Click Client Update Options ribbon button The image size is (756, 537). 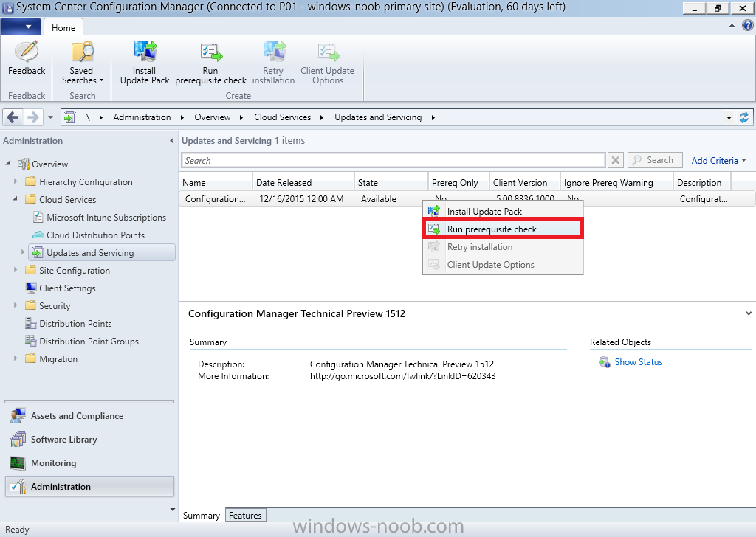click(327, 63)
